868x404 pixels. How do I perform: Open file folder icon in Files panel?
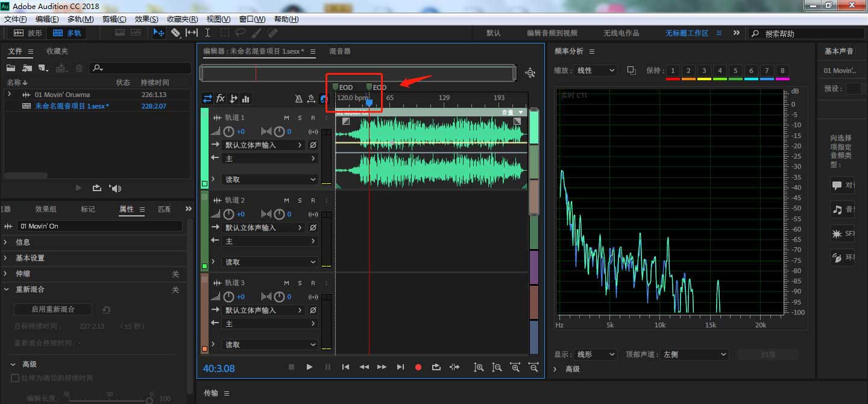[x=11, y=68]
